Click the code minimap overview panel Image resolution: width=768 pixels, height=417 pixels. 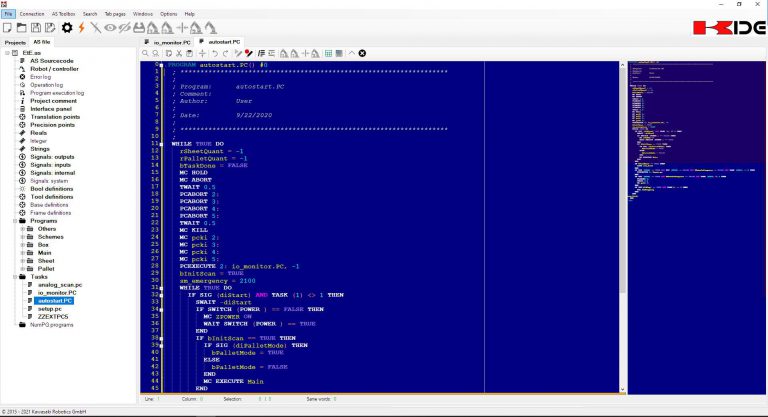[697, 227]
